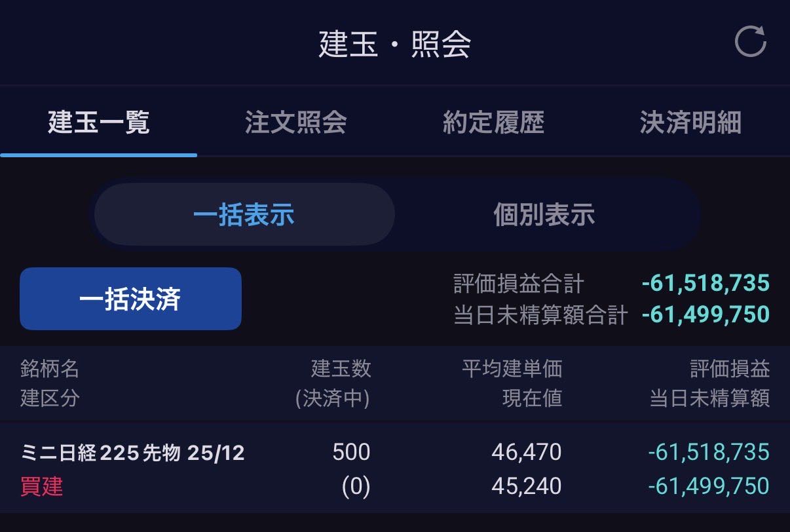Tap the 評価損益合計 total value
Screen dimensions: 790x532
pos(705,283)
